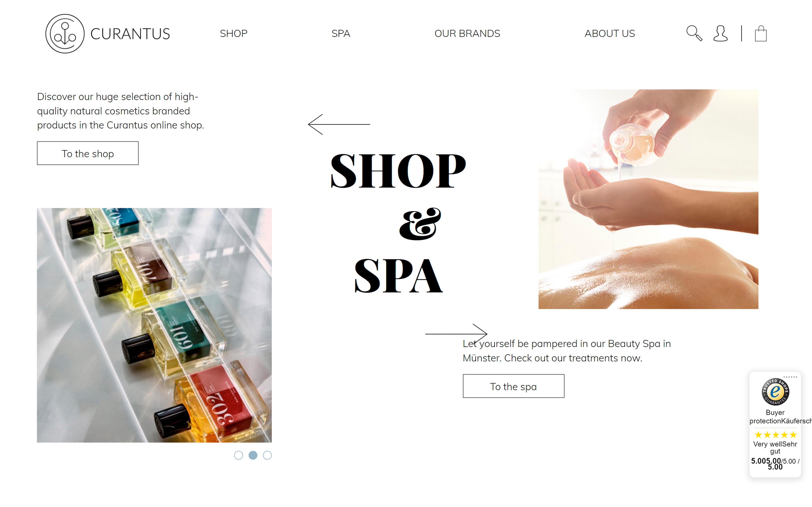812x507 pixels.
Task: Open the dotted menu on Trusted Shops badge
Action: (790, 377)
